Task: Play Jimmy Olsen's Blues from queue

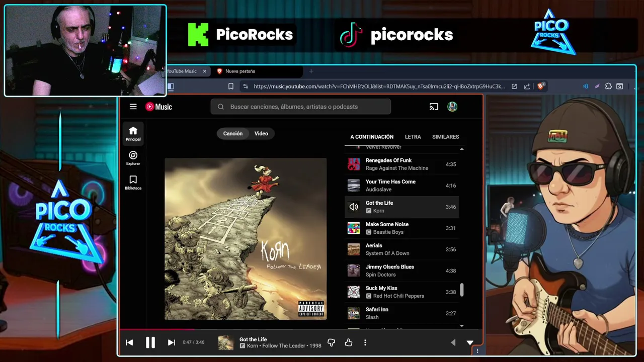Action: coord(402,270)
